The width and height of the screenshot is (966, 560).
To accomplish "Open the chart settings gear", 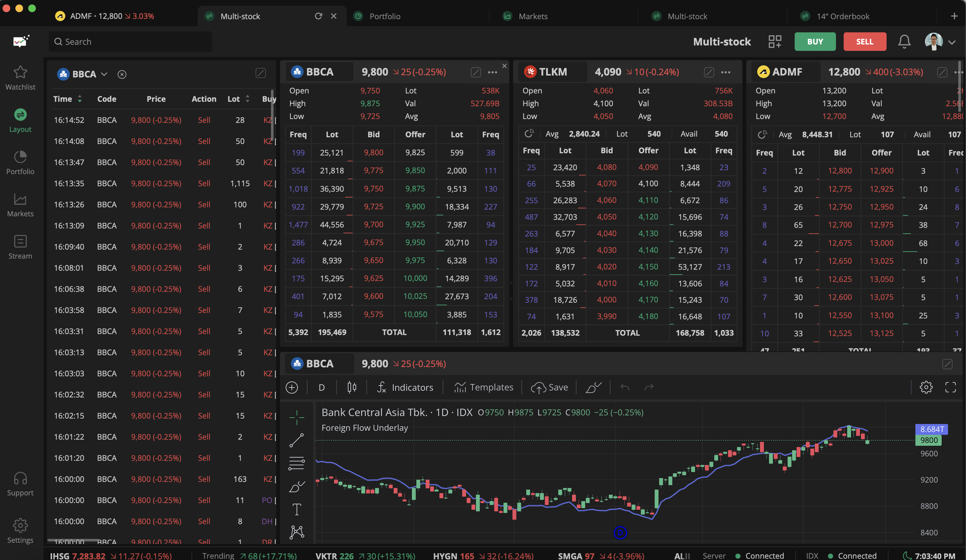I will 927,387.
